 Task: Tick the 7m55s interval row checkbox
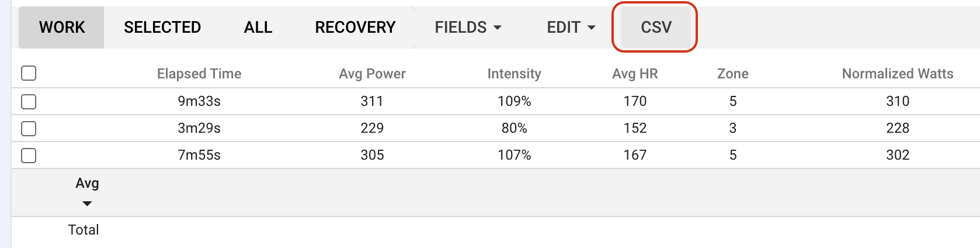click(x=29, y=156)
